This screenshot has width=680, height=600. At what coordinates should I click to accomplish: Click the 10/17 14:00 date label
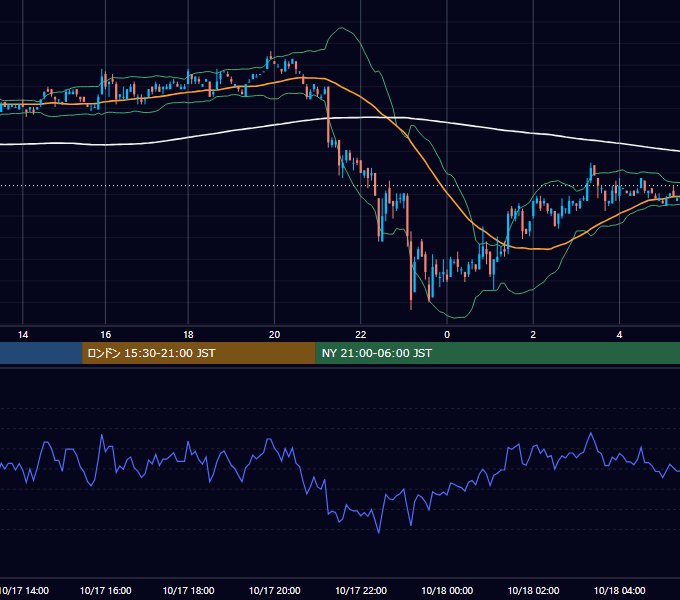pyautogui.click(x=24, y=590)
